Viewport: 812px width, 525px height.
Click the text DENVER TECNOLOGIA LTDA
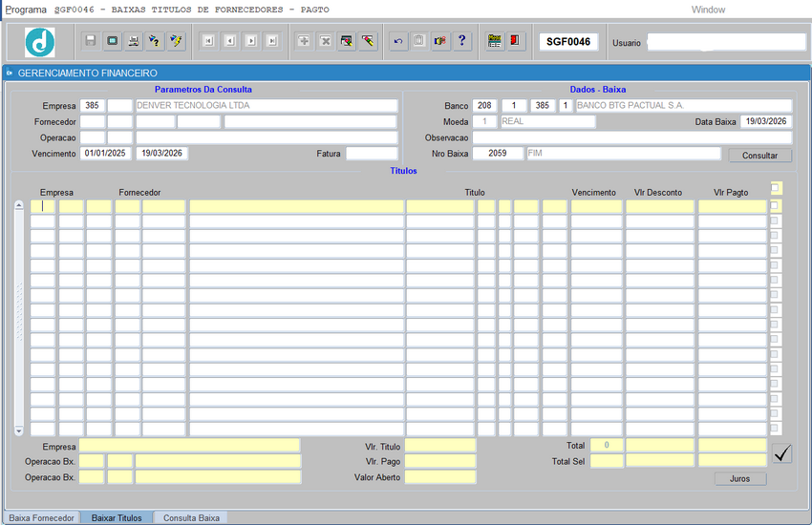[193, 106]
